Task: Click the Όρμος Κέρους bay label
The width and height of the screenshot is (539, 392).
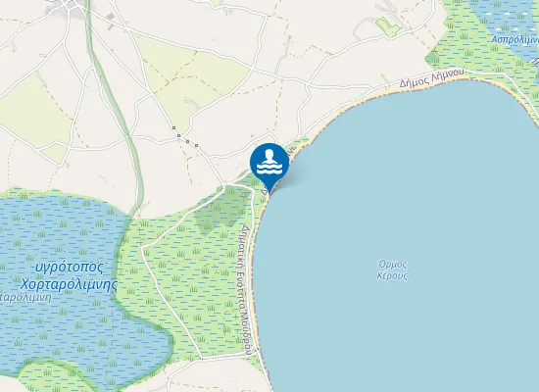Action: (x=392, y=269)
